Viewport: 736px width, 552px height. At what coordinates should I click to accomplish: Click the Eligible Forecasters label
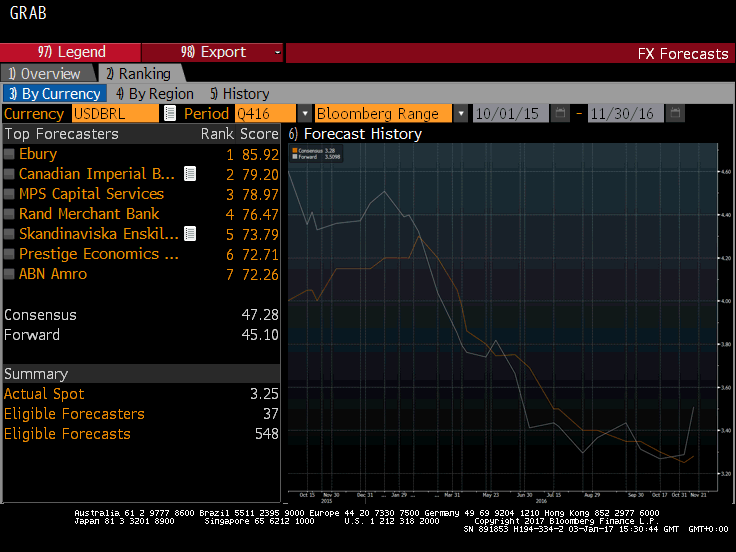point(74,414)
